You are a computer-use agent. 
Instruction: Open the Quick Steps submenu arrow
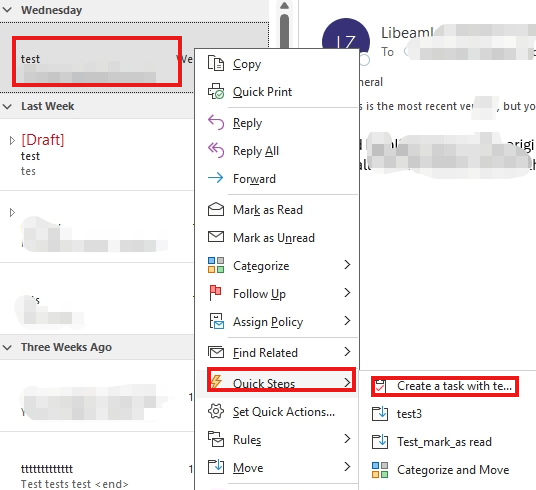(347, 382)
